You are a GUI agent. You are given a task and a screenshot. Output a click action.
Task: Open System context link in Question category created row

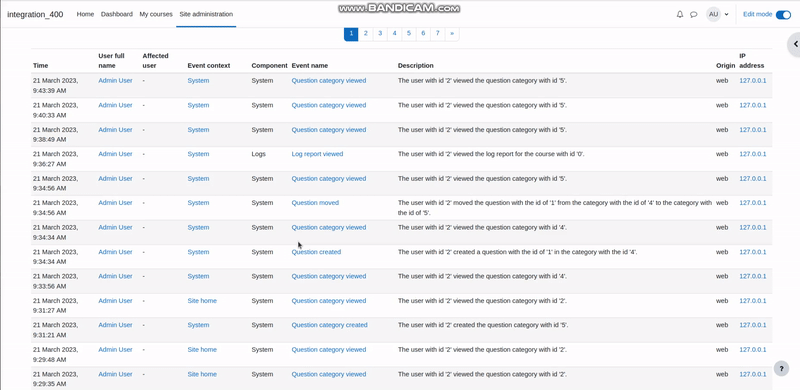(198, 325)
